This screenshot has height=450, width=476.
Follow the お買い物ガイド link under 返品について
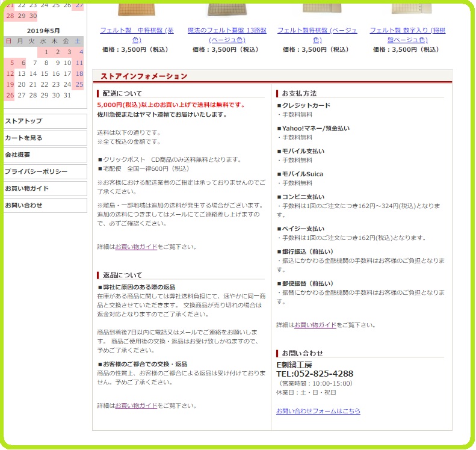136,406
